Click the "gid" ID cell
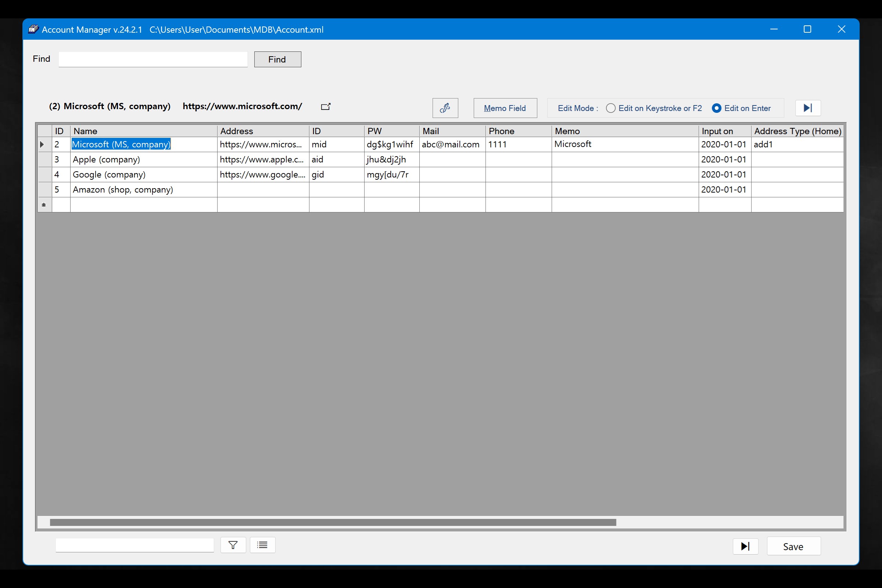The width and height of the screenshot is (882, 588). point(337,174)
